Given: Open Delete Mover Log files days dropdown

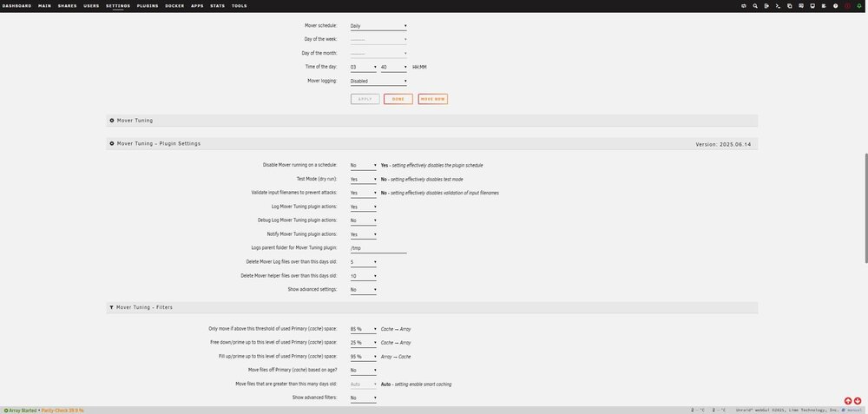Looking at the screenshot, I should pos(363,262).
